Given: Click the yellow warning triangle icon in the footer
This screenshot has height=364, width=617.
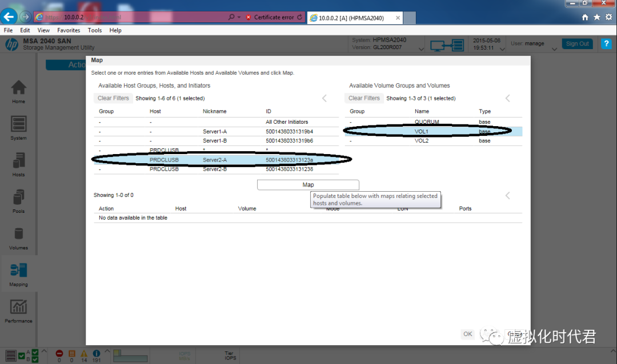Looking at the screenshot, I should 84,353.
